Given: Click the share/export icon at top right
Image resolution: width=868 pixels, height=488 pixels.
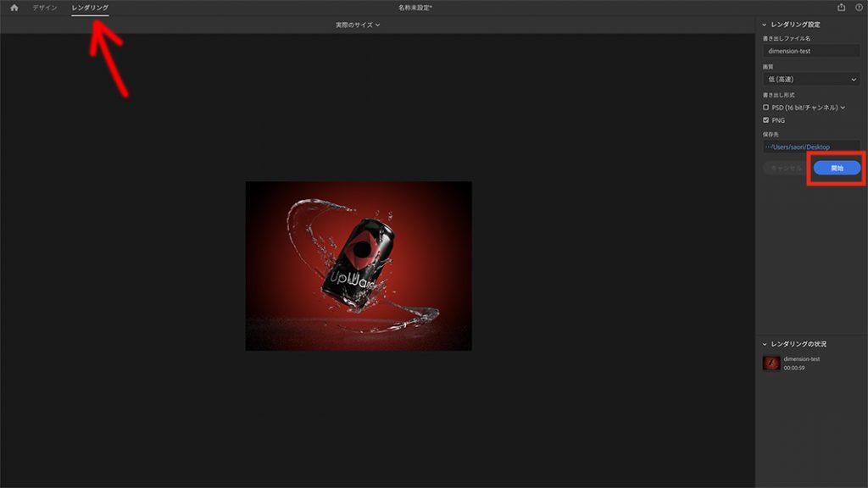Looking at the screenshot, I should point(842,8).
